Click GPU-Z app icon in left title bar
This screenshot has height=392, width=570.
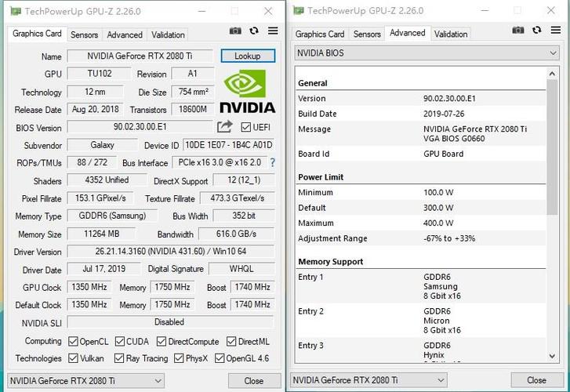click(x=15, y=11)
